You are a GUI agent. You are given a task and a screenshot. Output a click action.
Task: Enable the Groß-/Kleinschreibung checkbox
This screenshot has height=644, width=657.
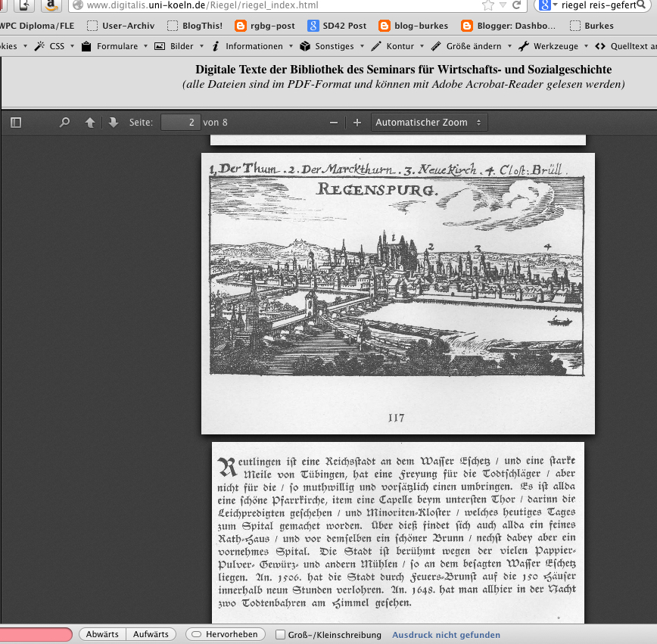point(280,634)
